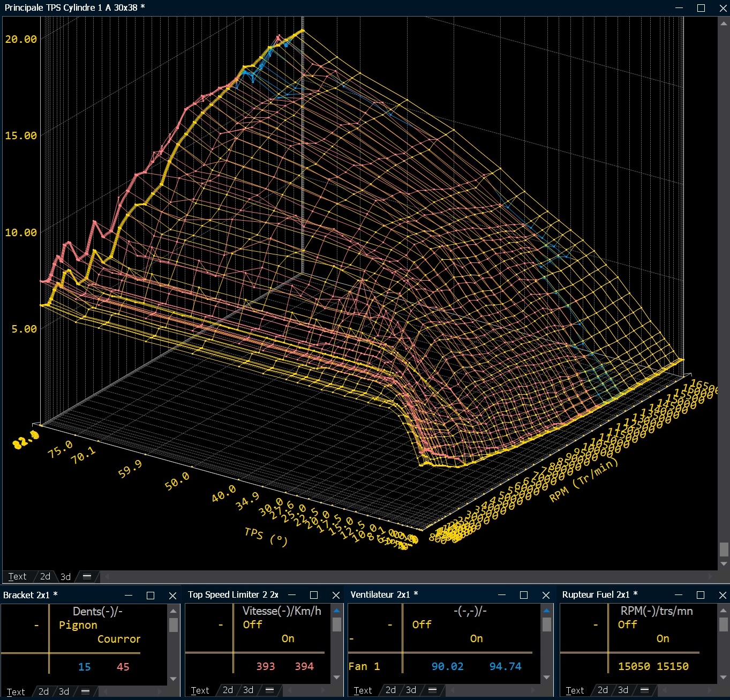Viewport: 730px width, 700px height.
Task: Click the fuel cut Off value 15050
Action: 634,666
